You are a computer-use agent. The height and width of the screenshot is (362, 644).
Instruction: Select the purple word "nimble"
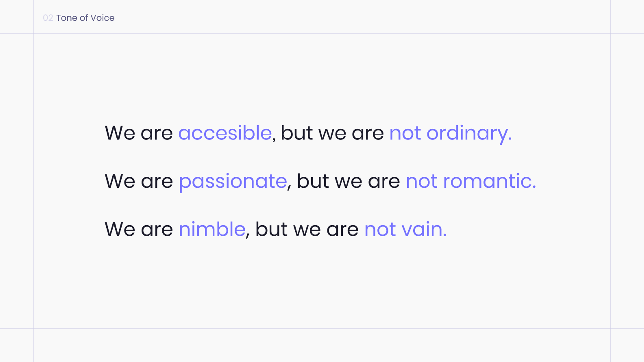212,229
